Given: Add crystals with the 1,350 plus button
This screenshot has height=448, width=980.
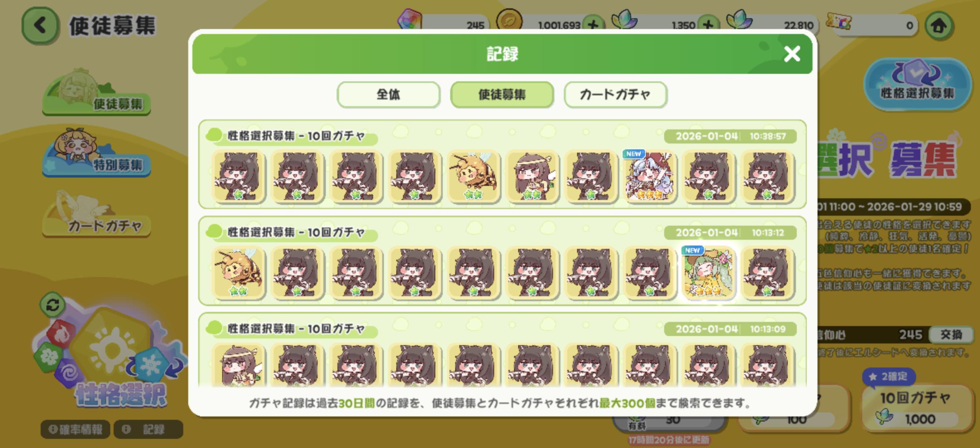Looking at the screenshot, I should [708, 25].
